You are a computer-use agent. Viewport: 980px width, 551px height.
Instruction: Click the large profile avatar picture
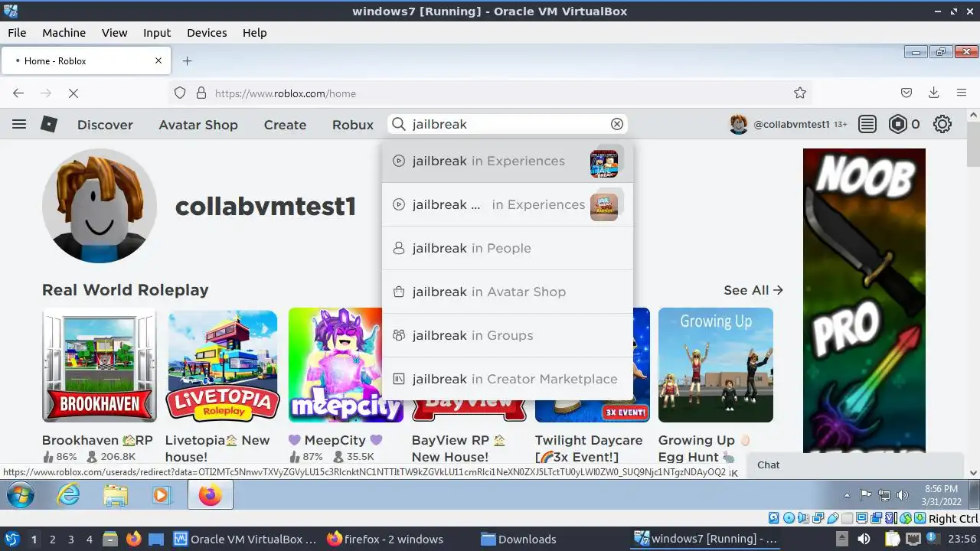point(100,206)
